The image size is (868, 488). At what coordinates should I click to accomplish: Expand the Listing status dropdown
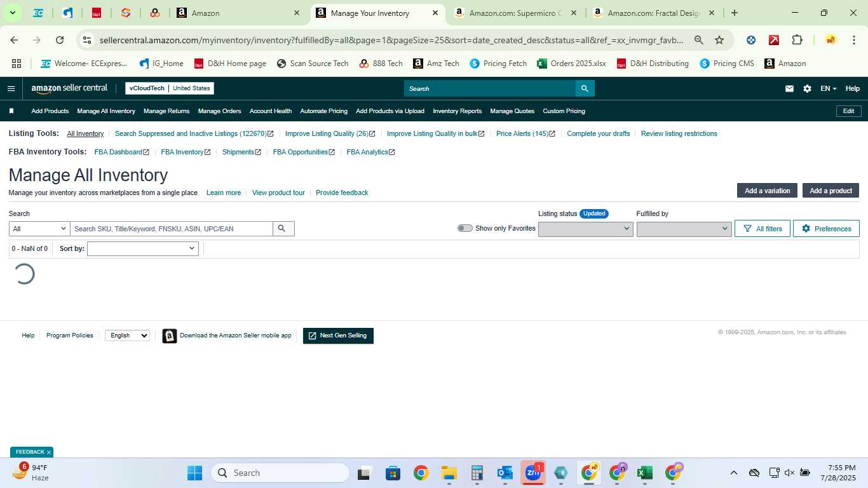coord(585,229)
